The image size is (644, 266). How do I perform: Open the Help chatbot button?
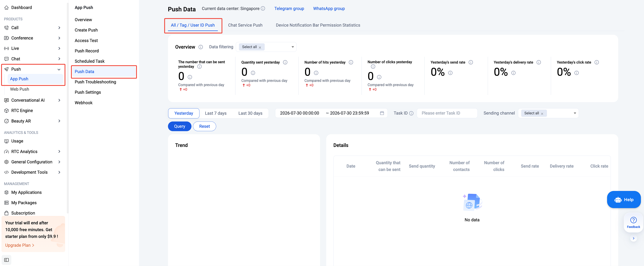pyautogui.click(x=624, y=200)
